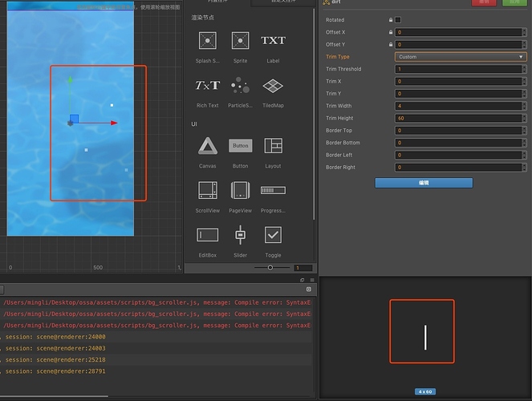
Task: Grab the green Y-axis gizmo arrow
Action: coord(71,79)
